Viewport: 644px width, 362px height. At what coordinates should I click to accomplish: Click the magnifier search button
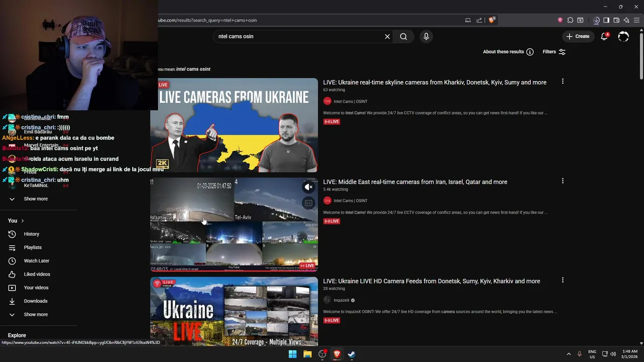[404, 36]
